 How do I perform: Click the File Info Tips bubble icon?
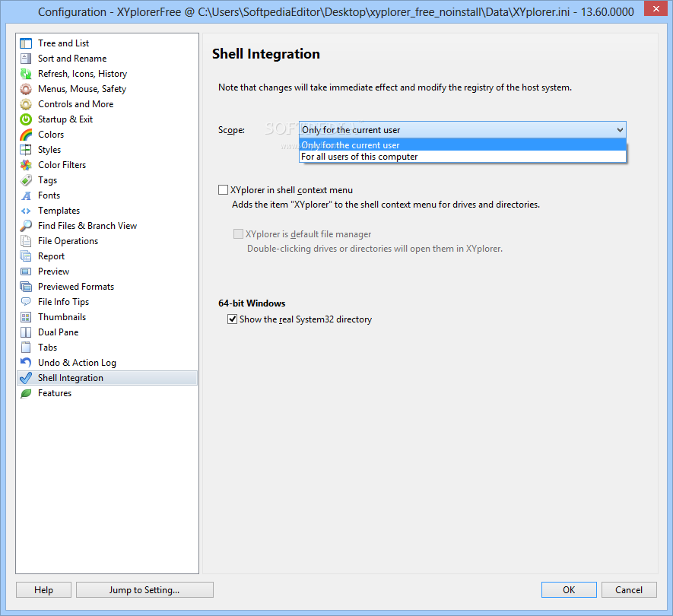(26, 302)
